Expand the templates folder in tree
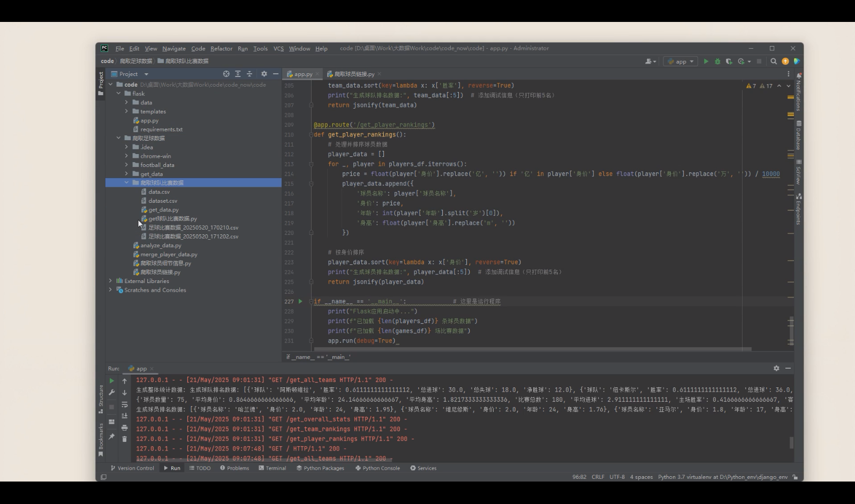 [127, 111]
